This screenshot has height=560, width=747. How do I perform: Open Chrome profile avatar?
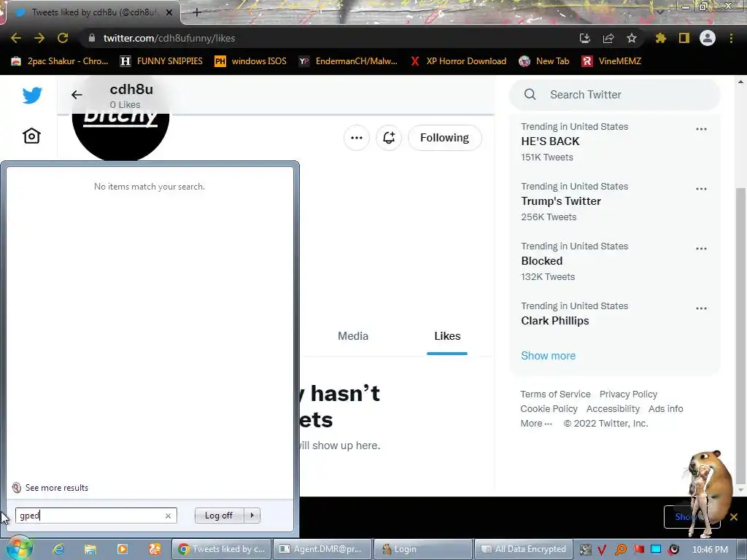point(708,38)
